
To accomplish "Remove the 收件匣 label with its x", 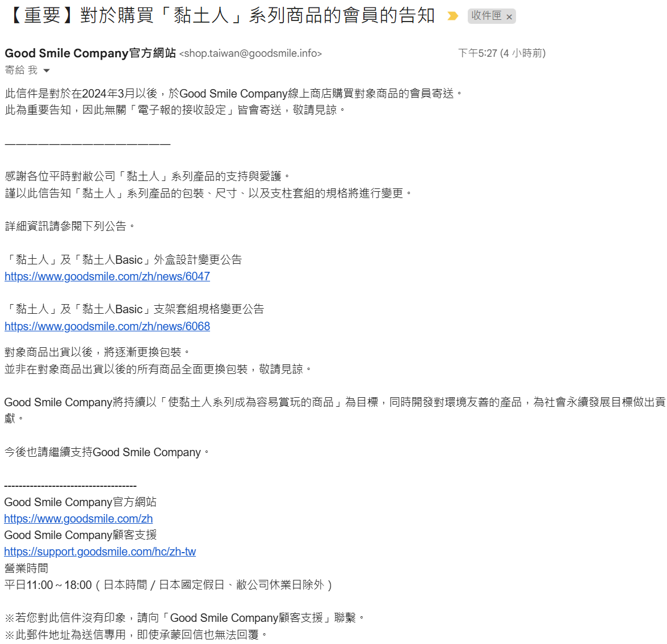I will click(509, 17).
